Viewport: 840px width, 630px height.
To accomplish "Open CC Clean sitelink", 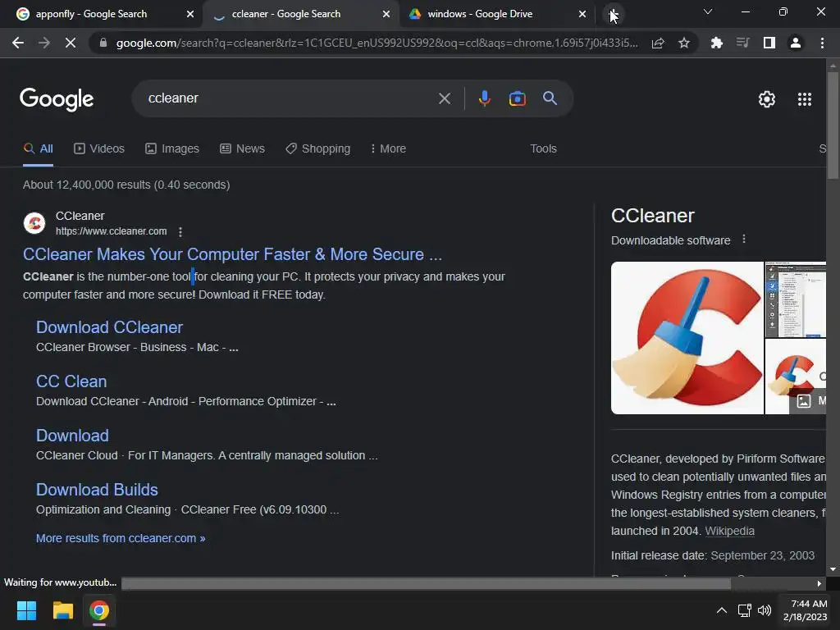I will [71, 381].
